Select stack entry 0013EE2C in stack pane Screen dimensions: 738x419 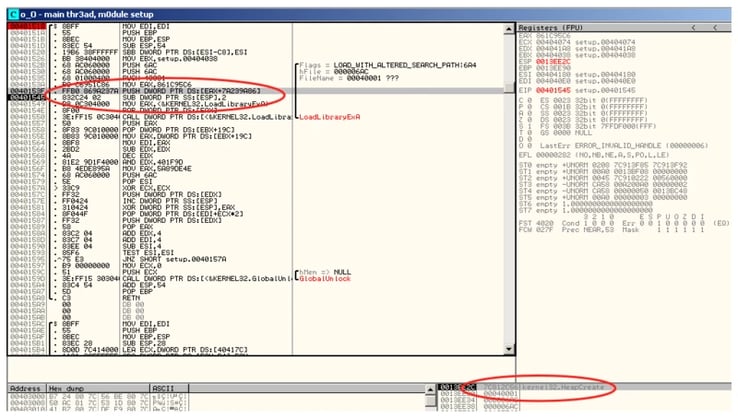pos(454,386)
